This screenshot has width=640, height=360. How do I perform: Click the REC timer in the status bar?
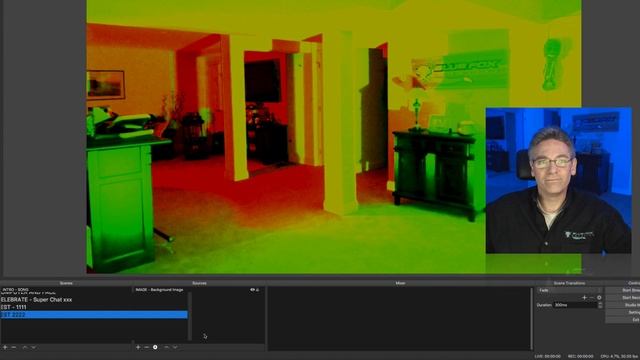point(582,356)
